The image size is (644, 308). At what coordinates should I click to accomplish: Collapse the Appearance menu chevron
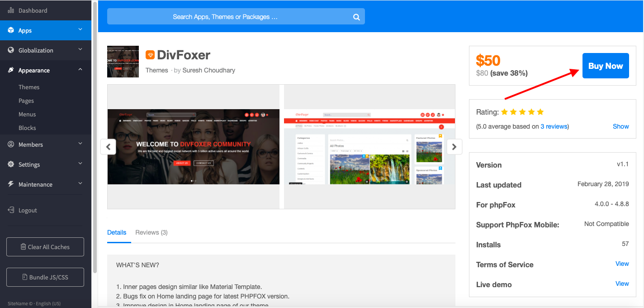click(80, 69)
